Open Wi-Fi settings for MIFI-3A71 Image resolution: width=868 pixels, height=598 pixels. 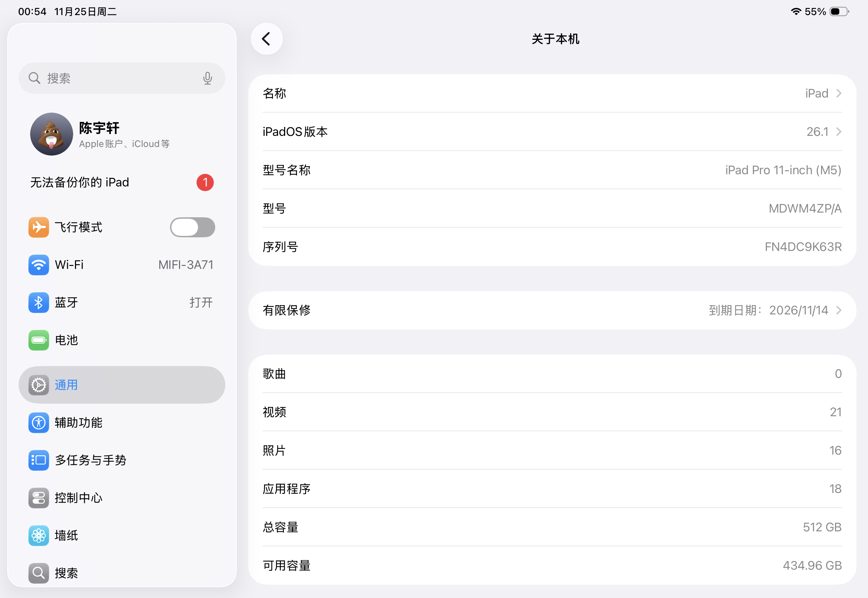(x=121, y=265)
